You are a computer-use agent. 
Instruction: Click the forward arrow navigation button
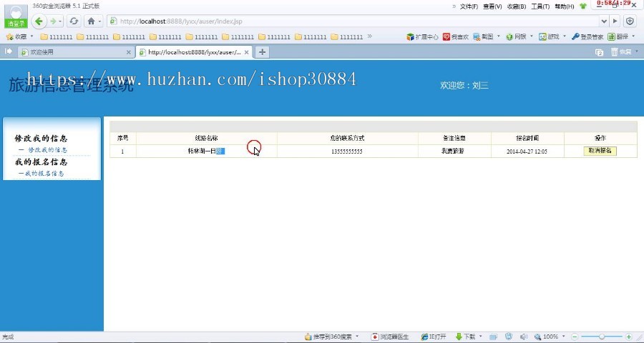[53, 21]
